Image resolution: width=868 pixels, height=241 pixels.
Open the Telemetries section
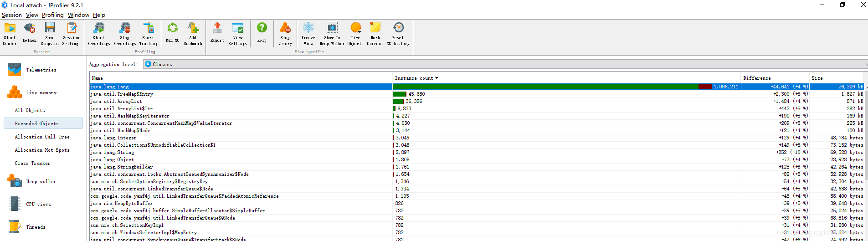[x=41, y=70]
